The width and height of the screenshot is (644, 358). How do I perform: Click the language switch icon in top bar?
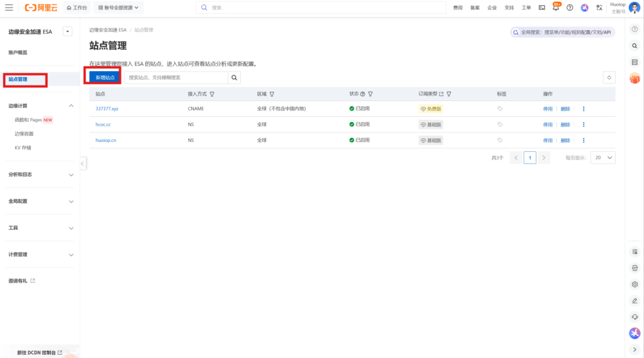601,8
